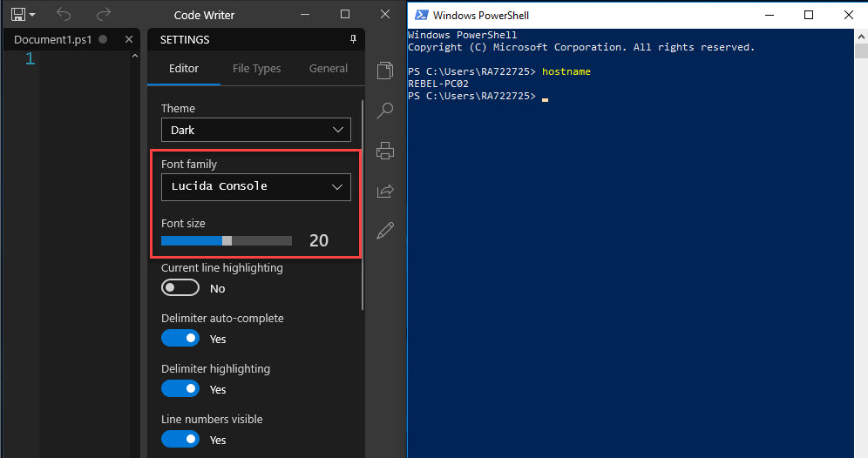
Task: Switch to the Editor settings tab
Action: pos(184,69)
